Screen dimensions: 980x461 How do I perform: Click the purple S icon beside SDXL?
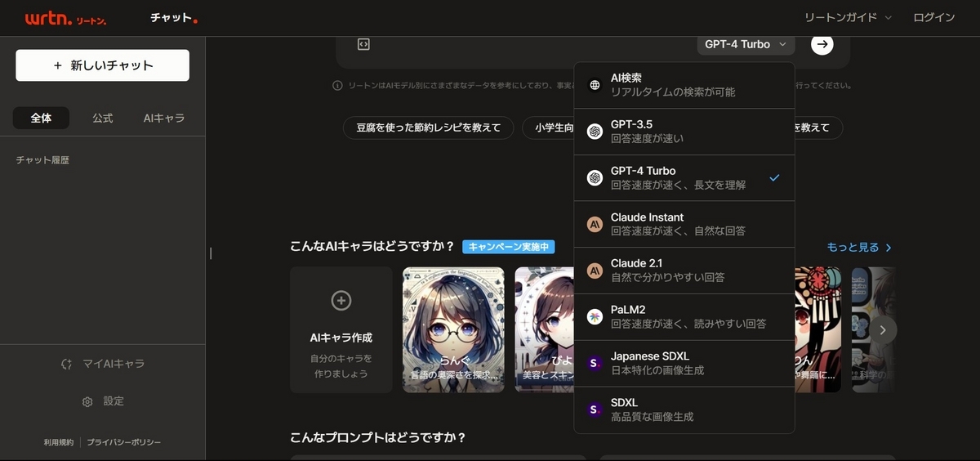click(595, 410)
